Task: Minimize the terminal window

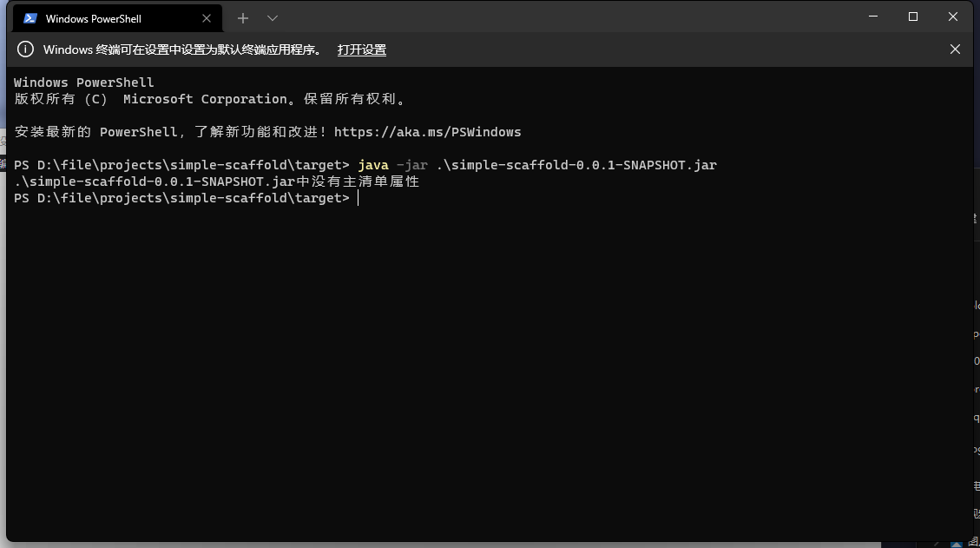Action: coord(873,17)
